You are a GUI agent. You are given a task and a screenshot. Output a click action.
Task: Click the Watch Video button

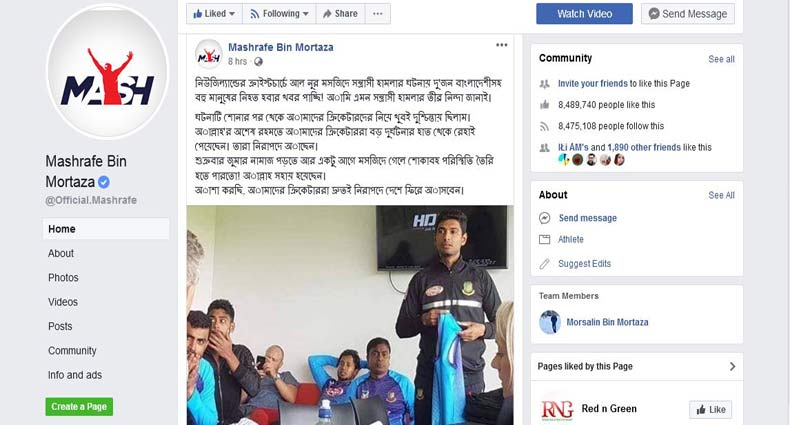tap(584, 14)
